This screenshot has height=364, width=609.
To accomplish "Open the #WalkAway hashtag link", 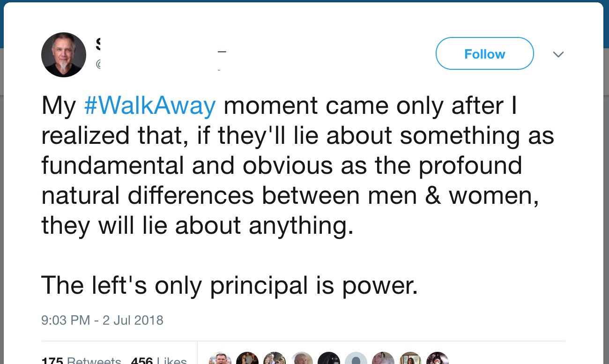I will pyautogui.click(x=150, y=106).
